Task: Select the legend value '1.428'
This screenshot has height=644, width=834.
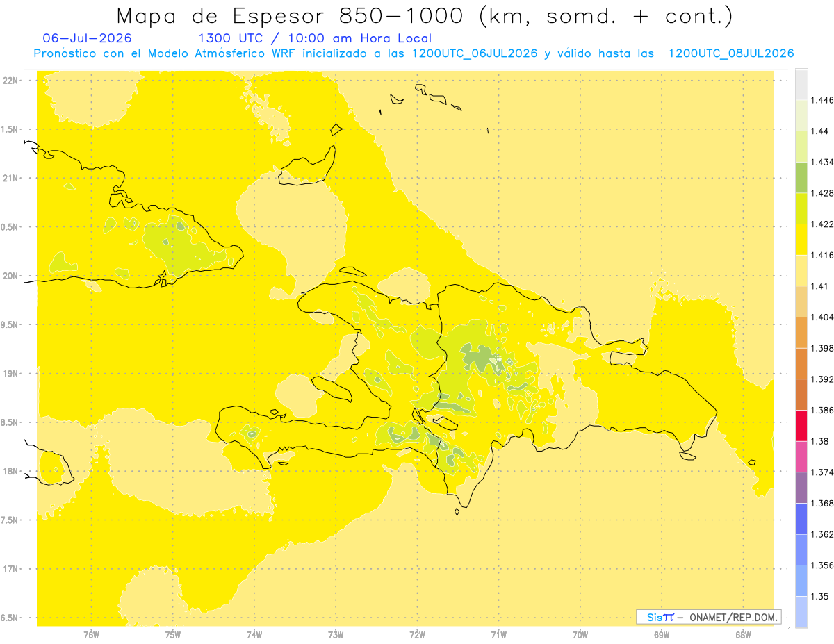Action: coord(823,193)
